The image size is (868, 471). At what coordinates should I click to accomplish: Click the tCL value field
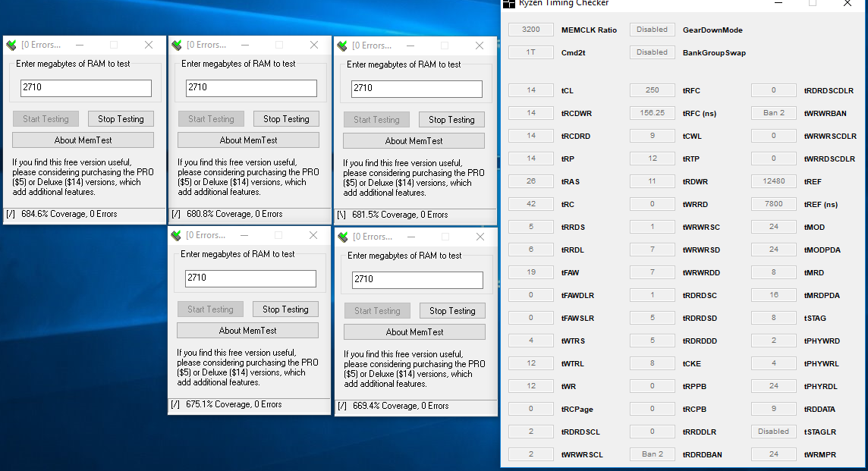(531, 89)
